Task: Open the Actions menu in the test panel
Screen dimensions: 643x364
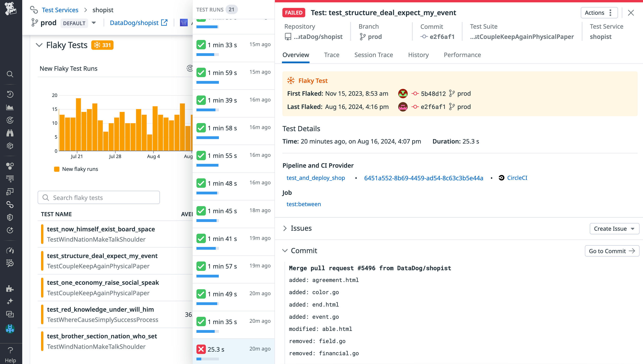Action: [599, 13]
